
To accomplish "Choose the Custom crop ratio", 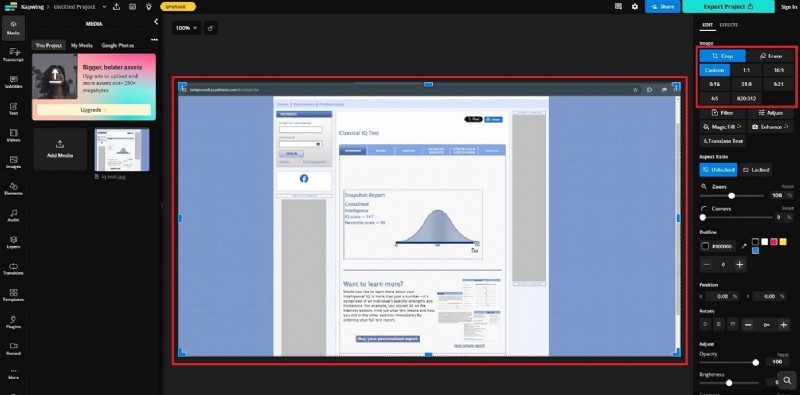I will (715, 70).
